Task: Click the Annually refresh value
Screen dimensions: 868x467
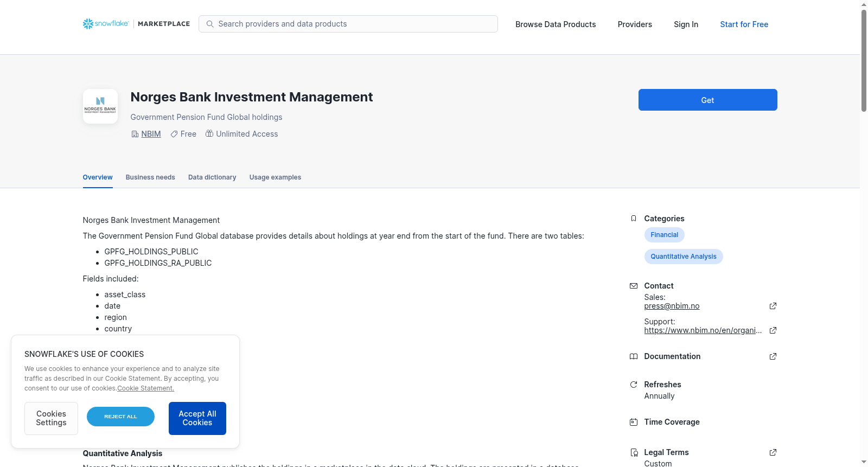Action: click(x=659, y=396)
